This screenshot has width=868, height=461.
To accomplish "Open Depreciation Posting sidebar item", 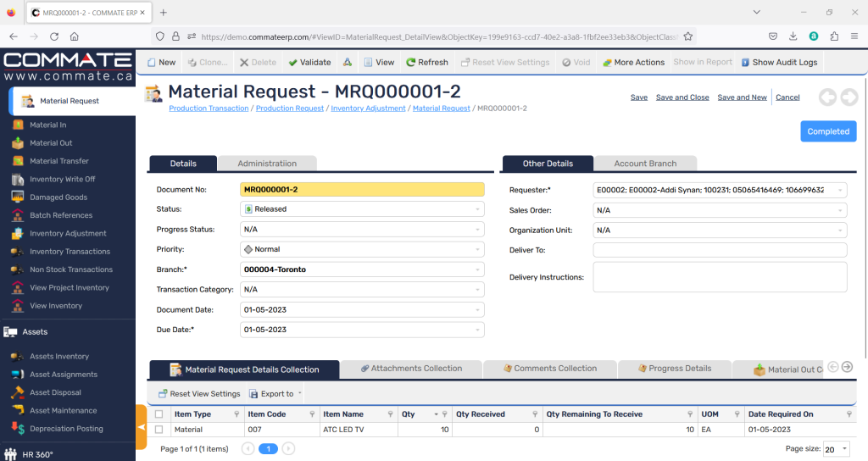I will tap(66, 429).
